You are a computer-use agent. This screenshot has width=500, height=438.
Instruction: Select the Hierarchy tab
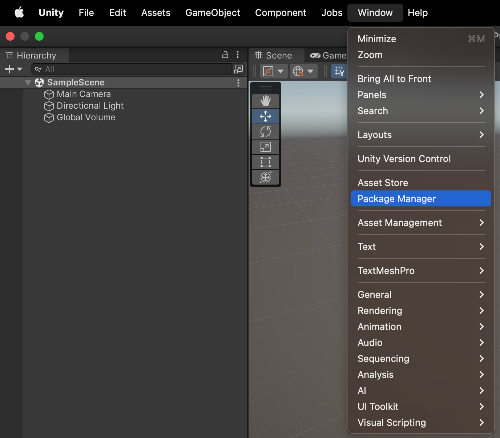[34, 55]
